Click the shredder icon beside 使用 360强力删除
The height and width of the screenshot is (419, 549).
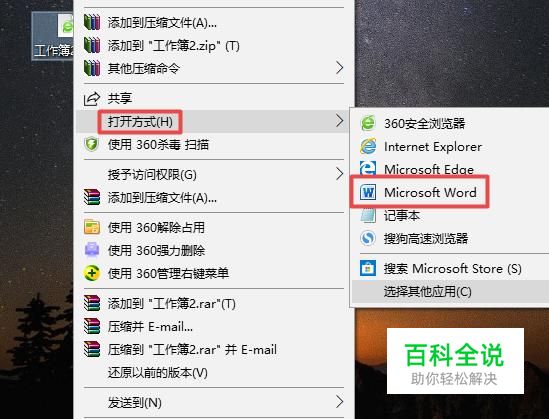(x=92, y=250)
